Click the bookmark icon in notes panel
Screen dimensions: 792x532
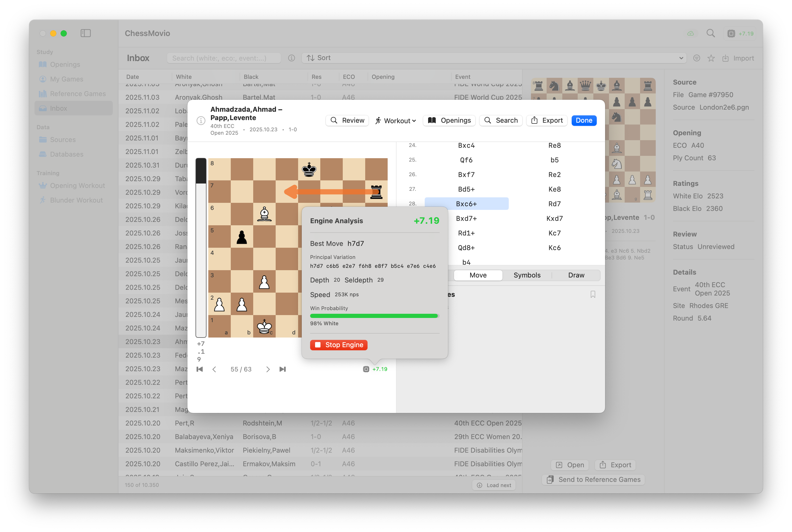pos(593,294)
